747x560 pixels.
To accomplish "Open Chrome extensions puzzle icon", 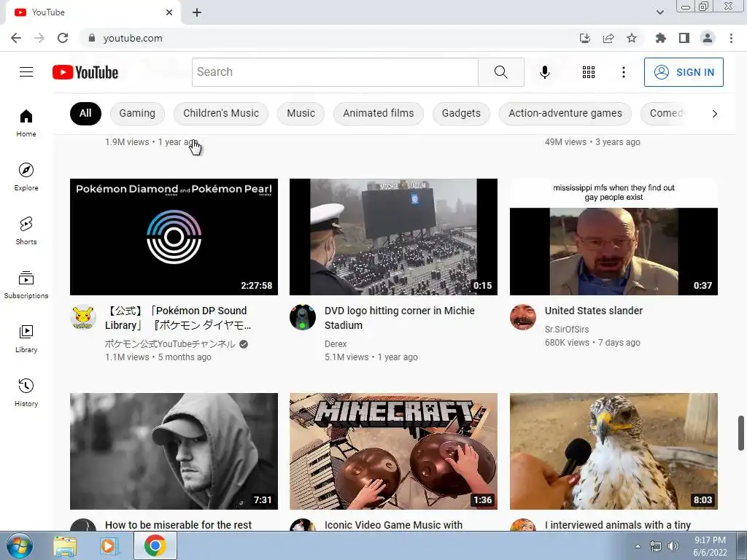I will 660,38.
